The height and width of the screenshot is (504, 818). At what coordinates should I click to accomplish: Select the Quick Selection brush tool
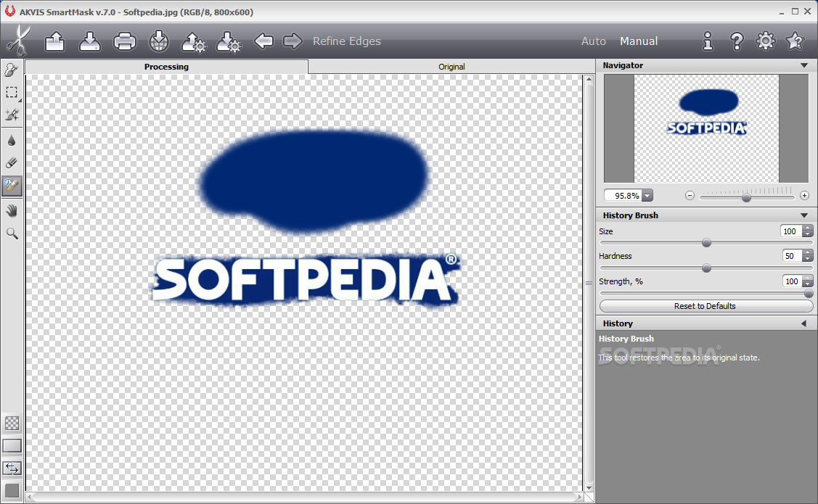pyautogui.click(x=12, y=70)
